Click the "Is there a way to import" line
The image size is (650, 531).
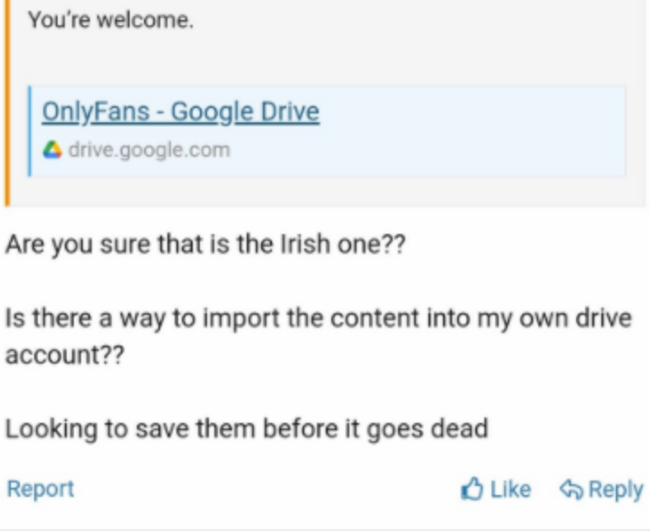(318, 318)
